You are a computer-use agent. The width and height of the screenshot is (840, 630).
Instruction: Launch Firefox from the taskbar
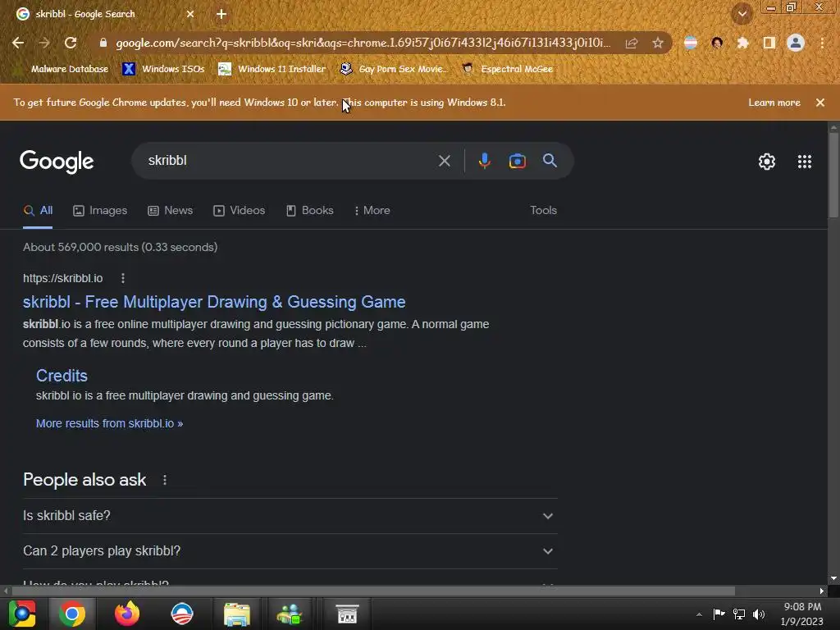(x=127, y=614)
